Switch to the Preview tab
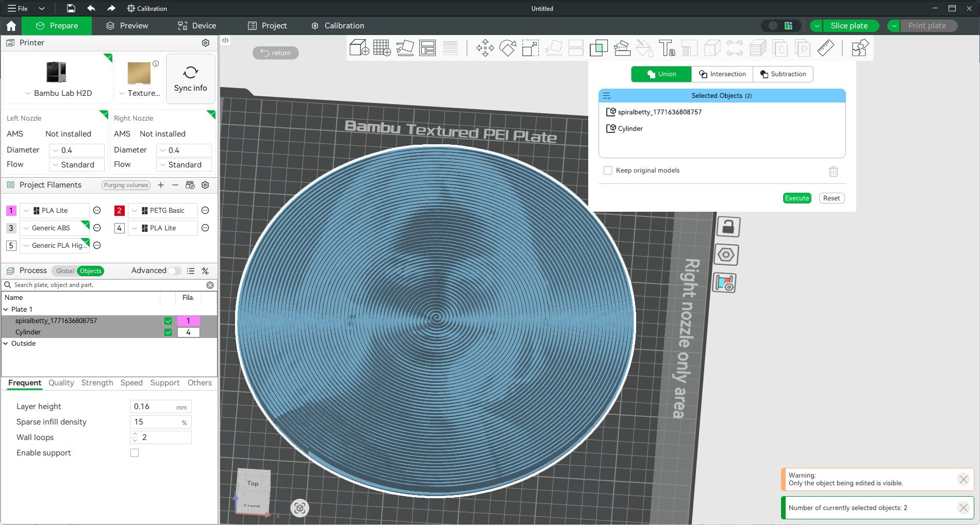This screenshot has height=525, width=980. (x=127, y=26)
